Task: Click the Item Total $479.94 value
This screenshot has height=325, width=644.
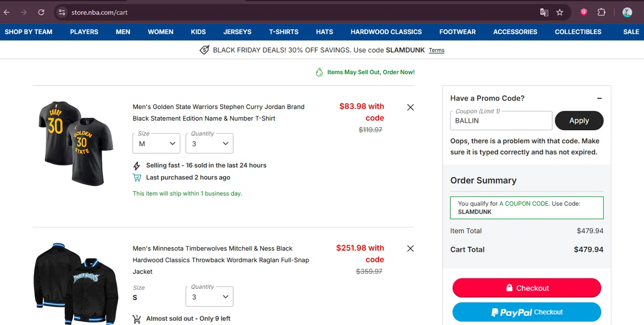Action: pos(590,231)
